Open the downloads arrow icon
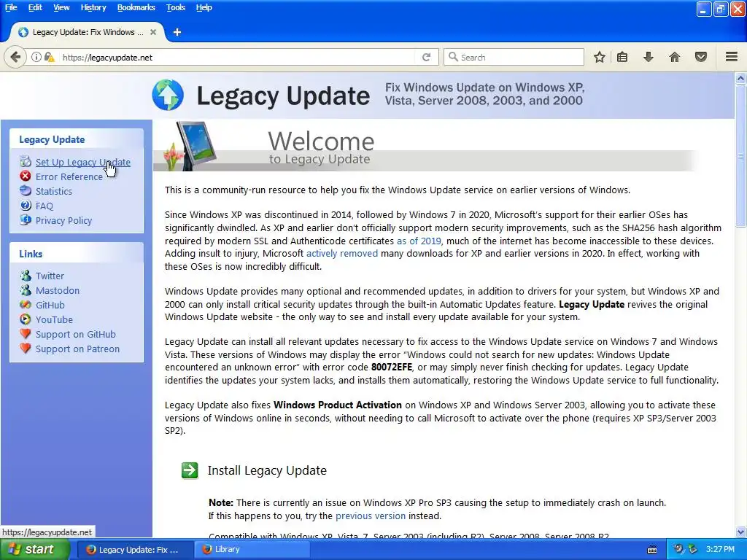This screenshot has width=747, height=560. (649, 57)
